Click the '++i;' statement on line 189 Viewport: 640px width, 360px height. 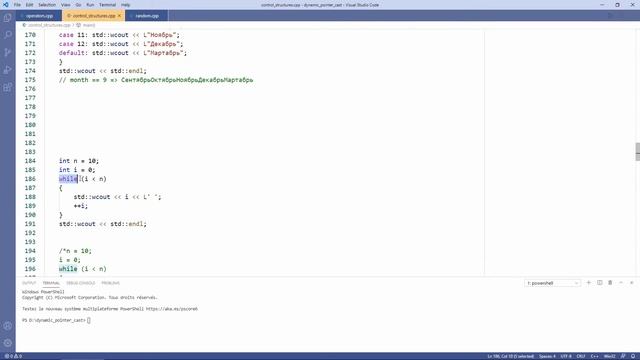[80, 206]
